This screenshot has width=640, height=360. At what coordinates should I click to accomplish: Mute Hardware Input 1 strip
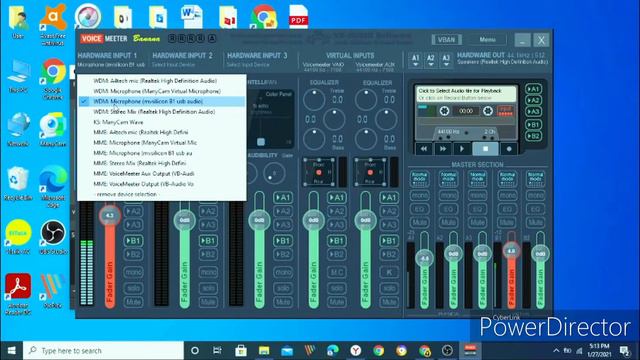[133, 302]
